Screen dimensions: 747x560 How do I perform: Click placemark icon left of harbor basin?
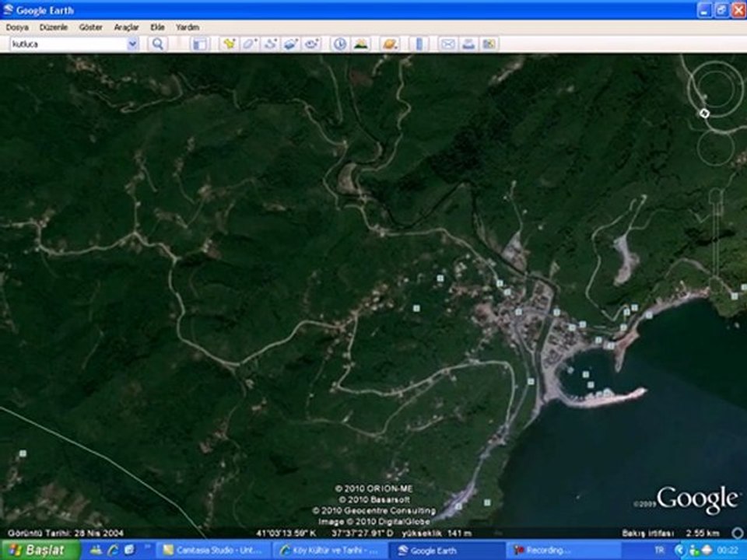[x=531, y=381]
